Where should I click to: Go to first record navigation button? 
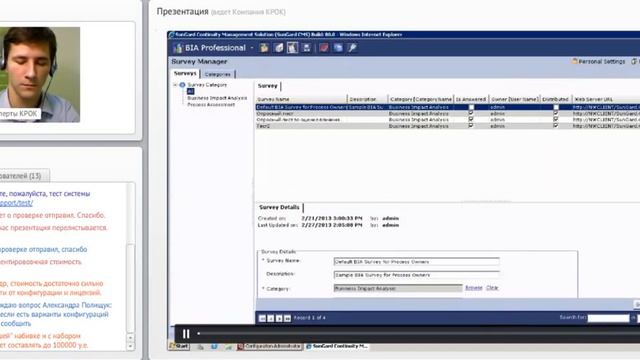(262, 318)
